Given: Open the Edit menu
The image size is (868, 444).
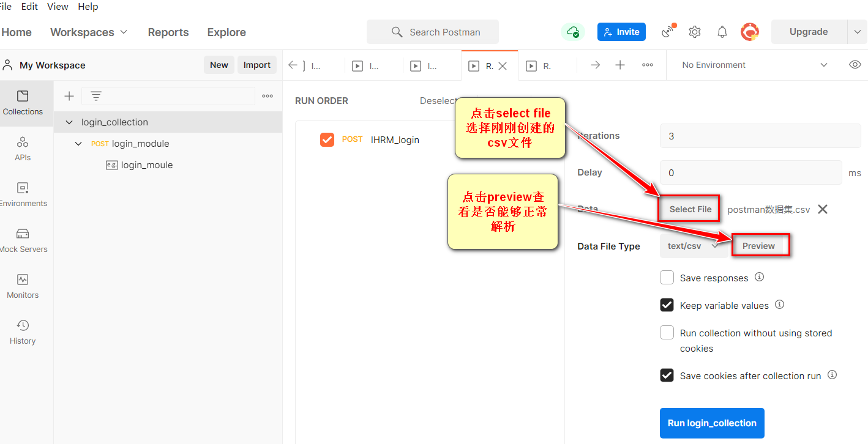Looking at the screenshot, I should (x=29, y=7).
